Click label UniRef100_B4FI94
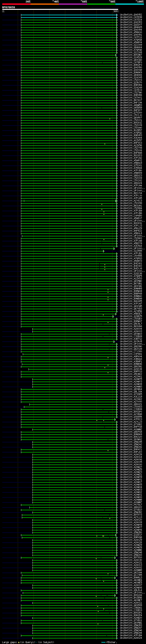This screenshot has height=644, width=146. click(131, 103)
